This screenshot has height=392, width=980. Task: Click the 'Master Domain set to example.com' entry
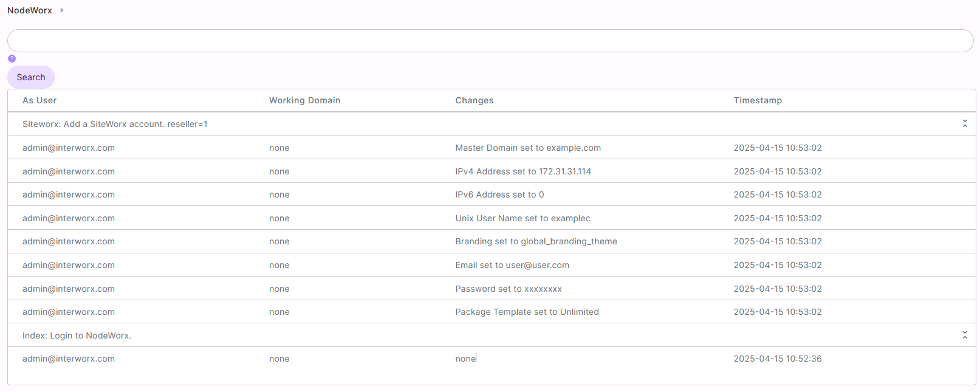(x=527, y=148)
